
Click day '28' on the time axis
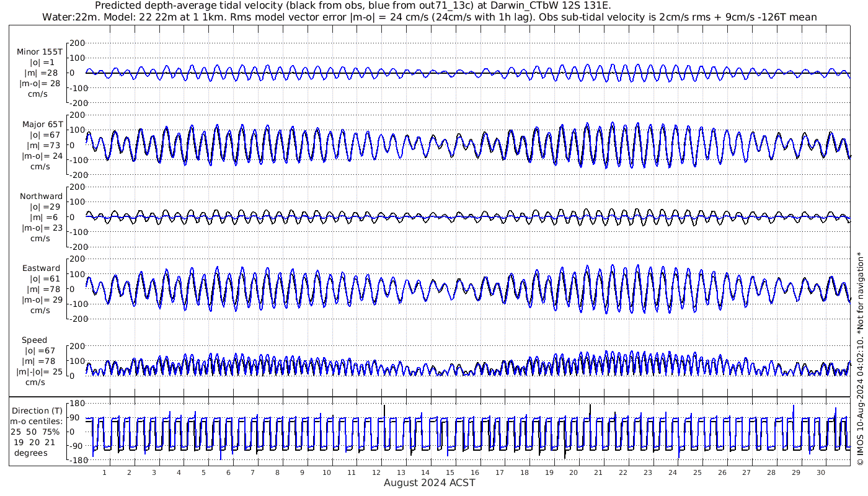click(x=771, y=472)
